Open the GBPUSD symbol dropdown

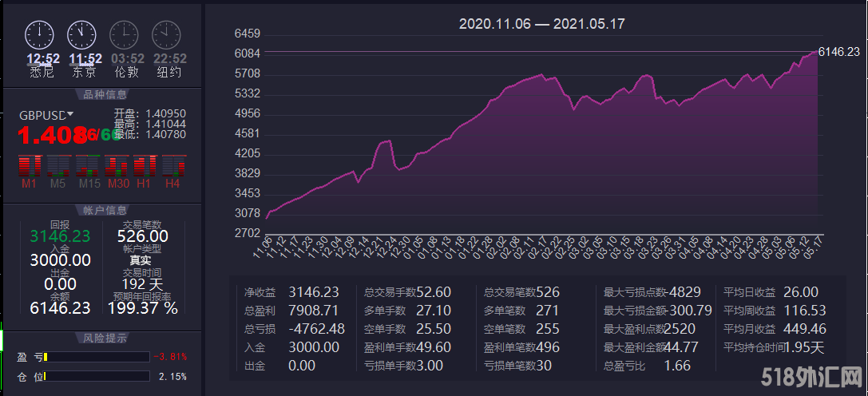point(69,114)
